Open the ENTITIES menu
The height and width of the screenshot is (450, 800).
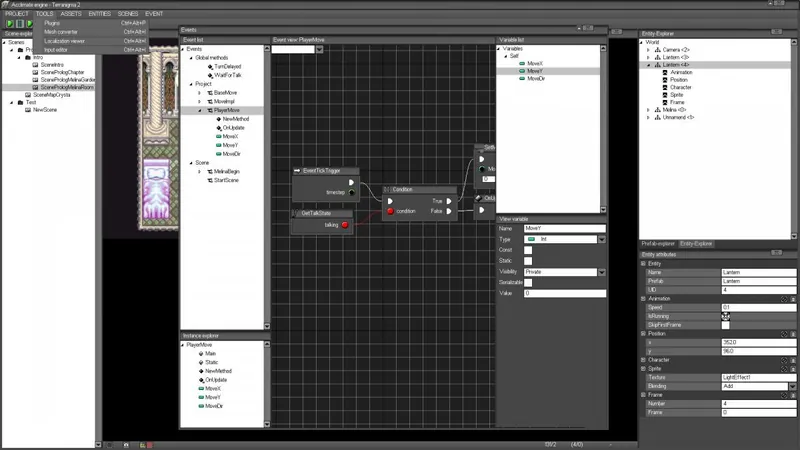[x=99, y=14]
